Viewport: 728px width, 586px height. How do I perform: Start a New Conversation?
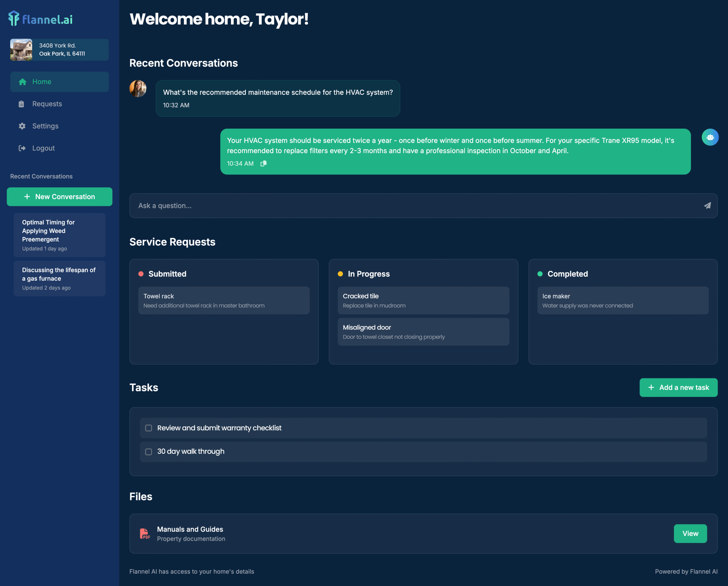point(59,197)
